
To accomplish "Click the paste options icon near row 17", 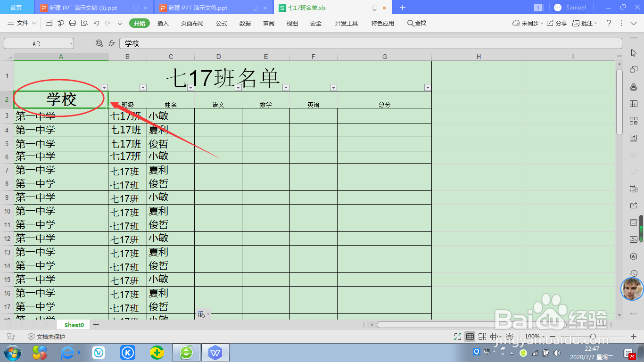I will tap(203, 314).
